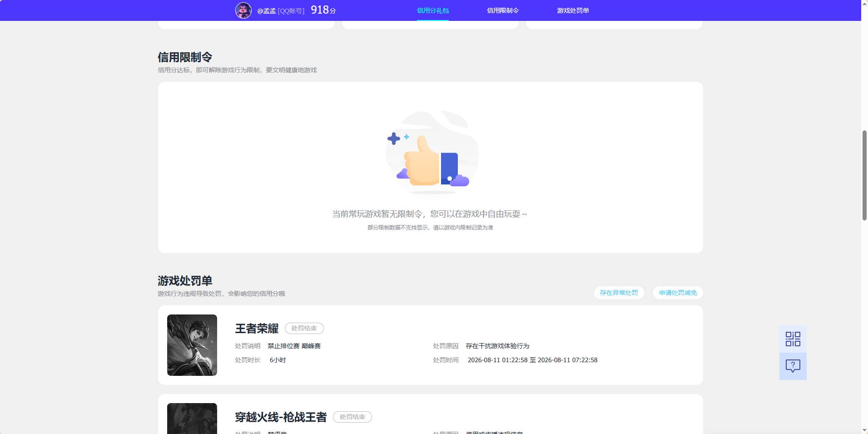Click 禁止排位赛 巅峰赛 penalty description
The width and height of the screenshot is (868, 434).
[294, 346]
